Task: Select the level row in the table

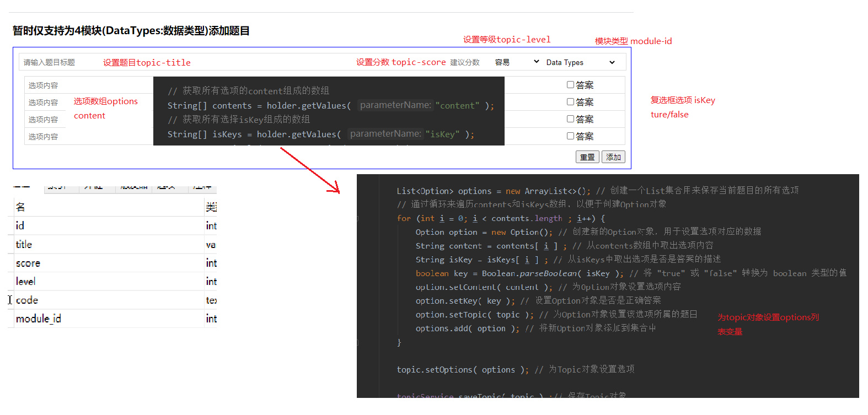Action: tap(115, 281)
